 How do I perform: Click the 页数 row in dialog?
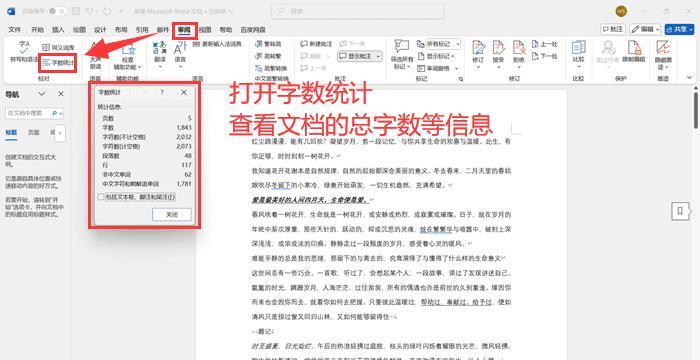tap(146, 118)
